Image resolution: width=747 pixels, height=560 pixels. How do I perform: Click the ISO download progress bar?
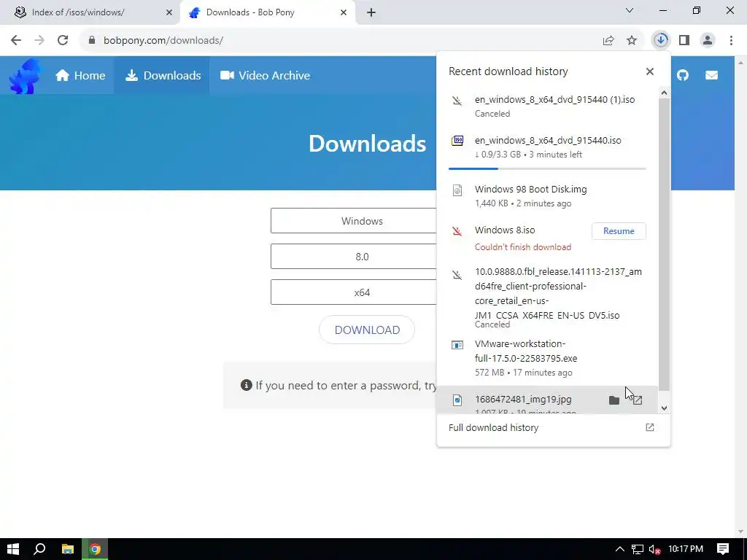click(x=547, y=168)
